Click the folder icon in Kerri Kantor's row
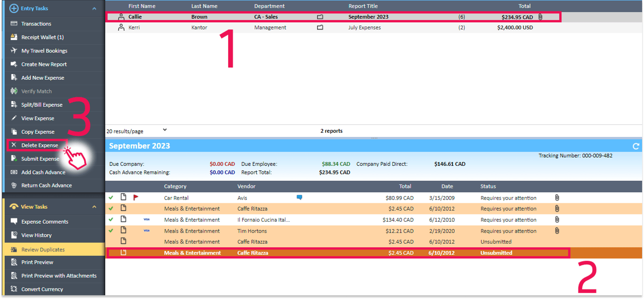The width and height of the screenshot is (644, 299). tap(320, 27)
